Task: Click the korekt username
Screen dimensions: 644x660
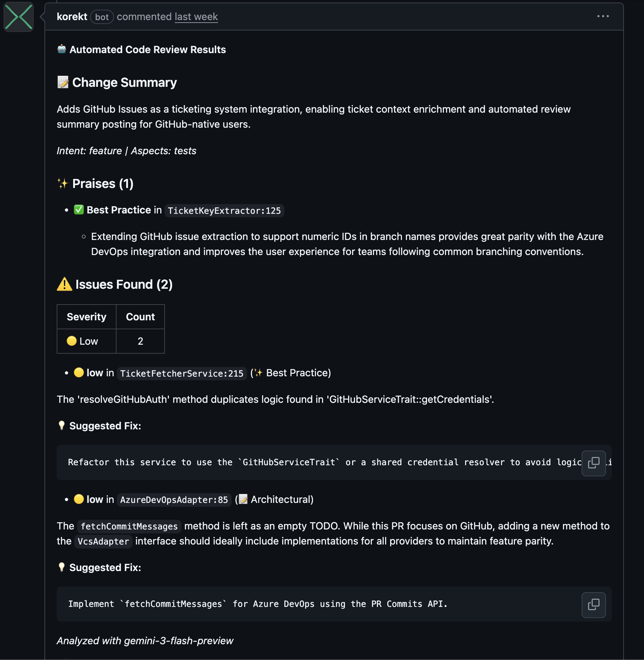Action: coord(72,16)
